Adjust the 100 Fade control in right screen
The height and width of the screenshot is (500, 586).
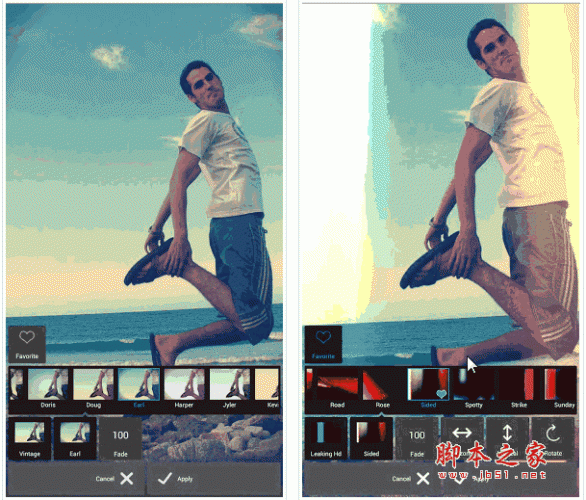(x=417, y=439)
